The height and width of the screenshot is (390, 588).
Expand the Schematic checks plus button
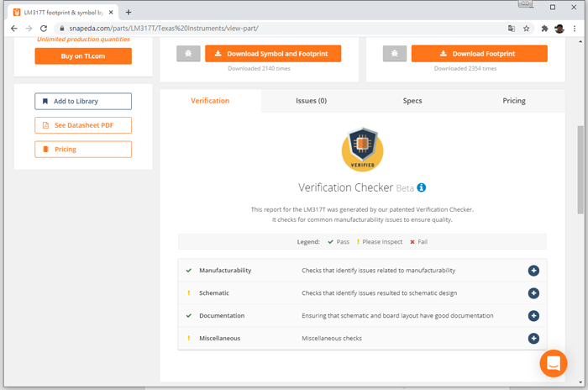533,293
